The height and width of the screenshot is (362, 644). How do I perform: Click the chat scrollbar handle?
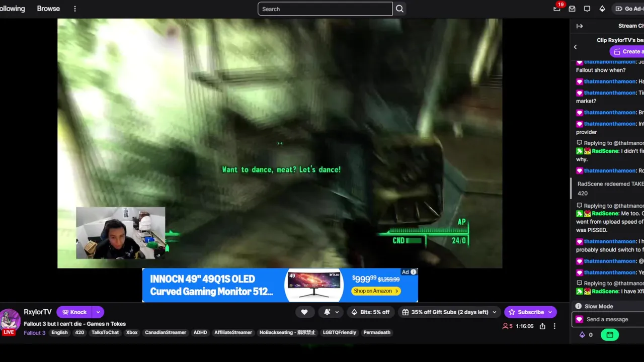pyautogui.click(x=571, y=189)
